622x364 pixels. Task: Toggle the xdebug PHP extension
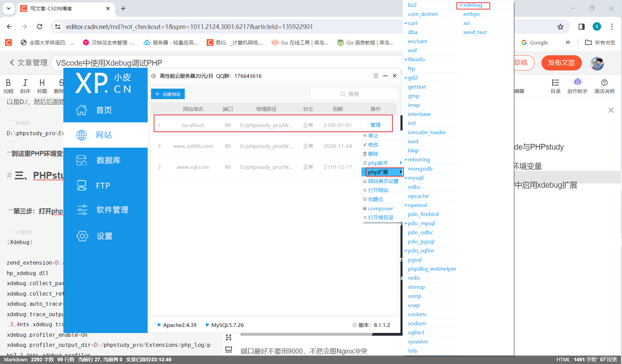(x=473, y=5)
